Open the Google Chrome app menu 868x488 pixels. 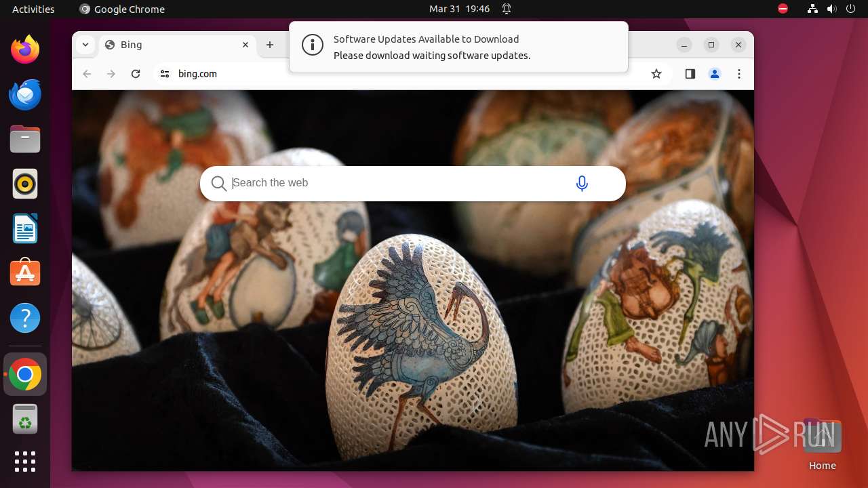click(122, 9)
